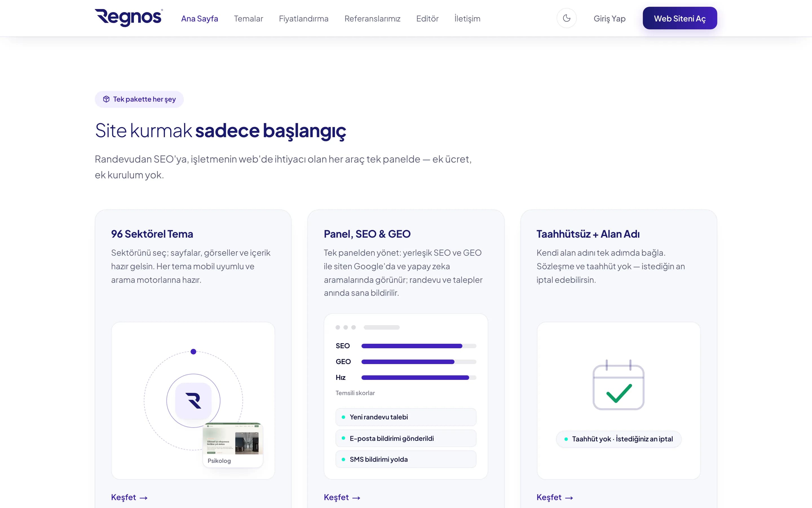The width and height of the screenshot is (812, 508).
Task: Select Yeni randevu talebi notification
Action: coord(406,417)
